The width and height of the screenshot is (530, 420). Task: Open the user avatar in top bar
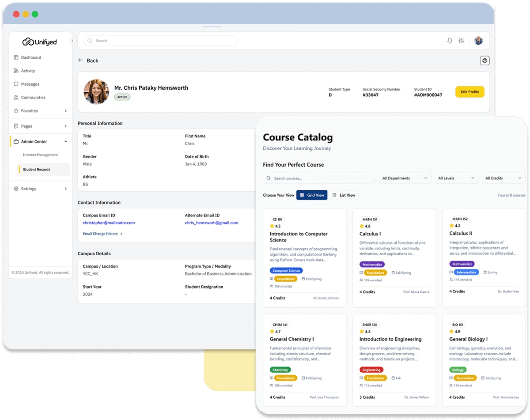pos(479,41)
